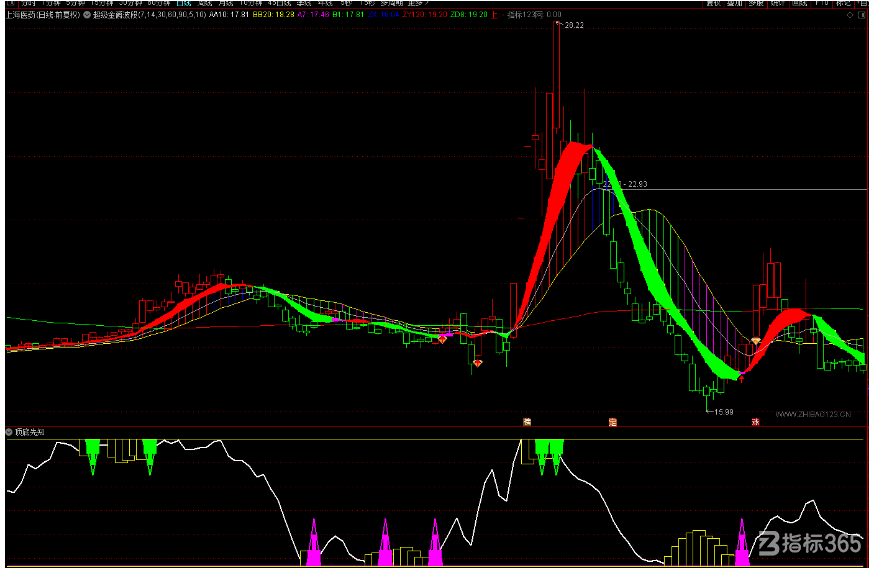The image size is (870, 571).
Task: Collapse the 顶底先知 sub-chart panel arrow
Action: click(x=9, y=432)
